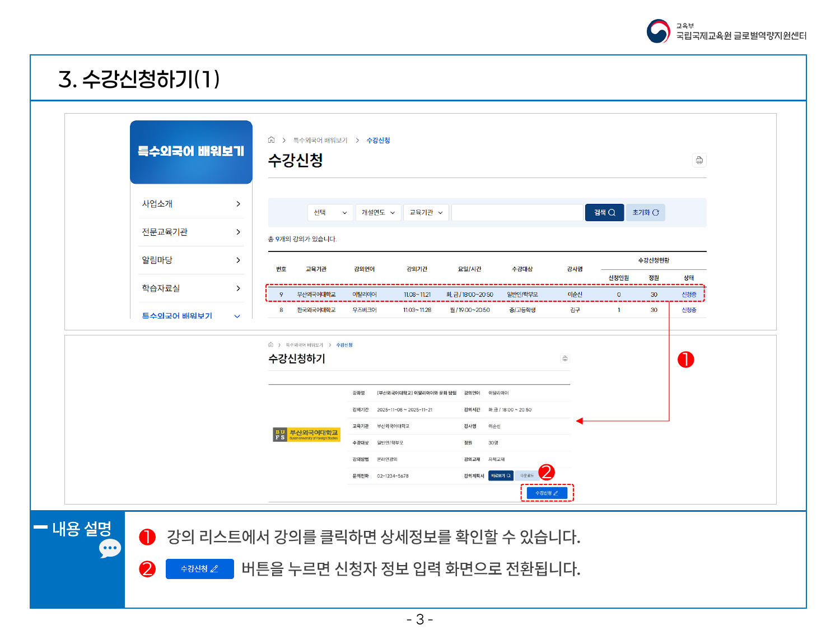The height and width of the screenshot is (630, 840).
Task: Click the 수강신청 button below 강의계획서 row
Action: 547,493
